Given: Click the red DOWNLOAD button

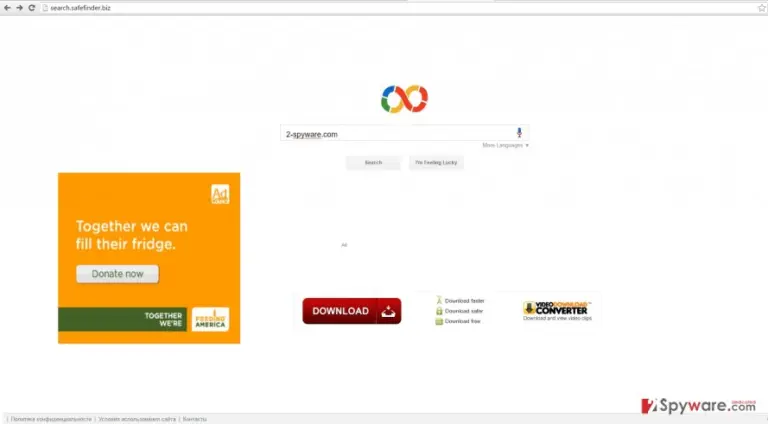Looking at the screenshot, I should pos(352,311).
